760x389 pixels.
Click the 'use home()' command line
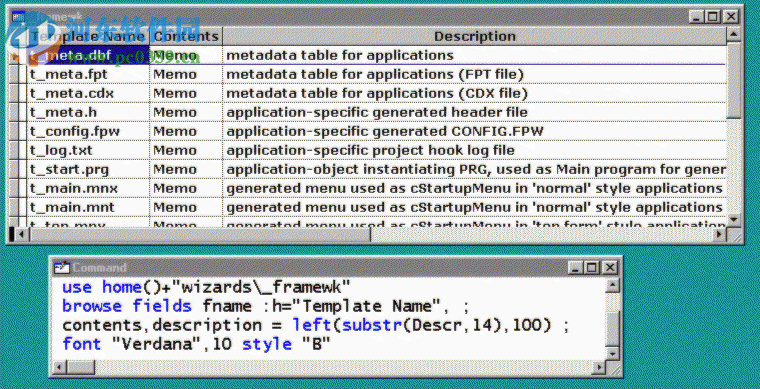click(206, 287)
